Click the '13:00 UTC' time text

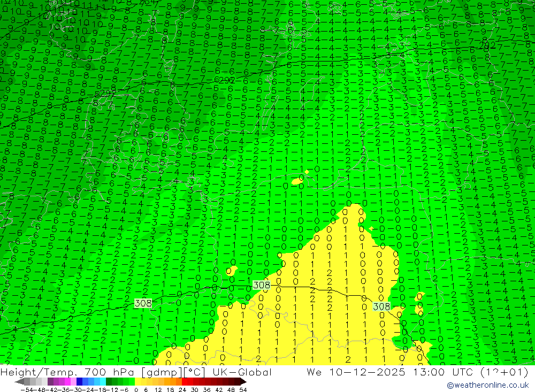(443, 372)
